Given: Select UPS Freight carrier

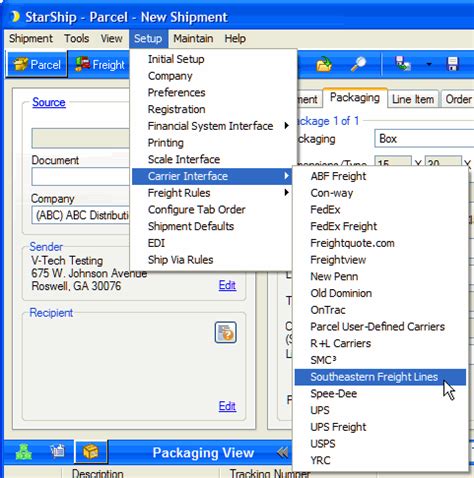Looking at the screenshot, I should (380, 427).
